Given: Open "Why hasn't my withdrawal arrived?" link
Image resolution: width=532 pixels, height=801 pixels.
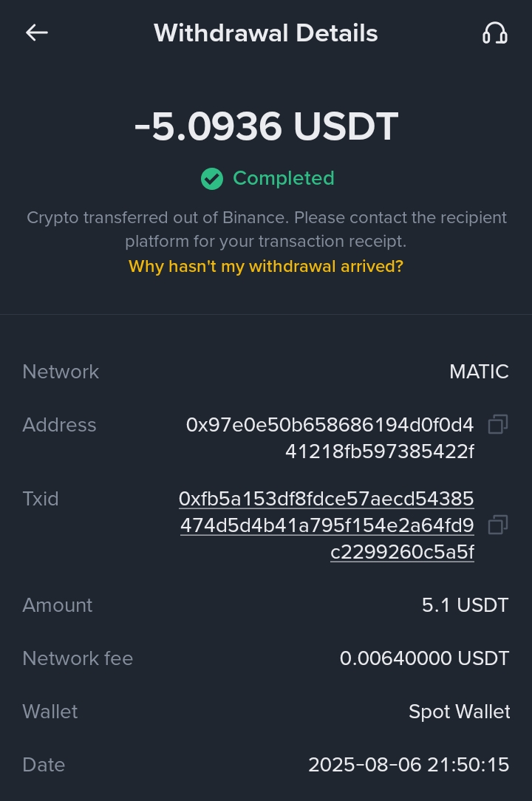Looking at the screenshot, I should point(266,266).
